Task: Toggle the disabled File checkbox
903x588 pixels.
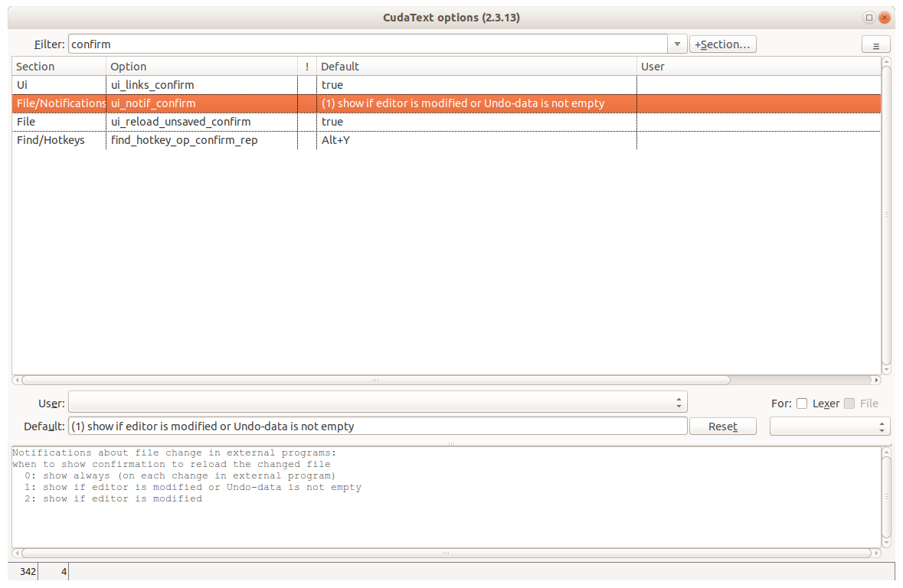Action: pos(849,403)
